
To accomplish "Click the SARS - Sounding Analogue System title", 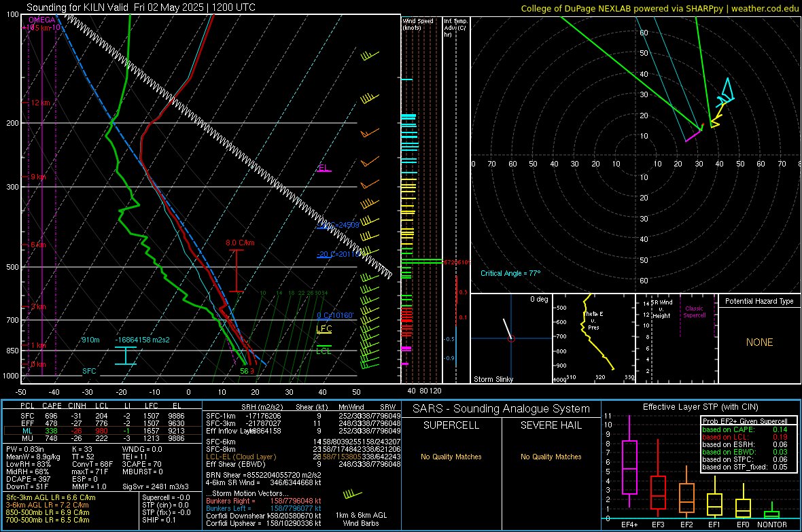I will coord(501,409).
